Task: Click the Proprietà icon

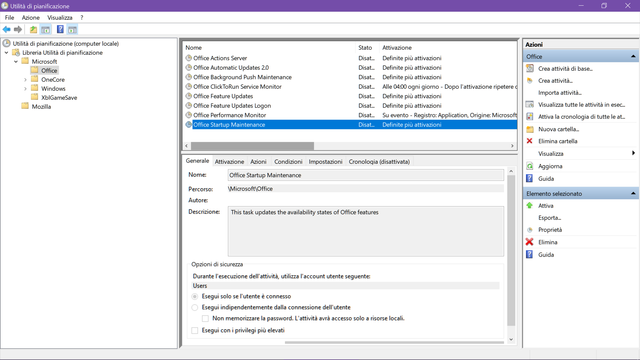Action: 530,229
